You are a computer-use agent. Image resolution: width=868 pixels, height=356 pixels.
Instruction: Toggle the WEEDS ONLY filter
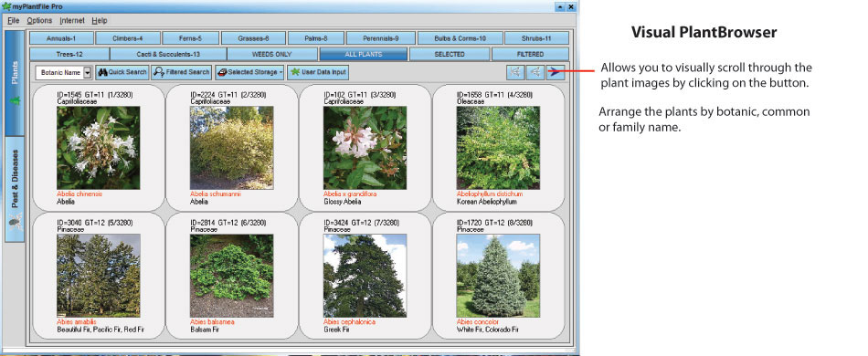272,54
